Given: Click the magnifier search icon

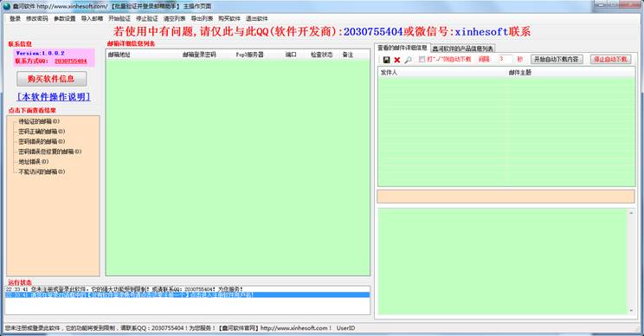Looking at the screenshot, I should click(408, 60).
